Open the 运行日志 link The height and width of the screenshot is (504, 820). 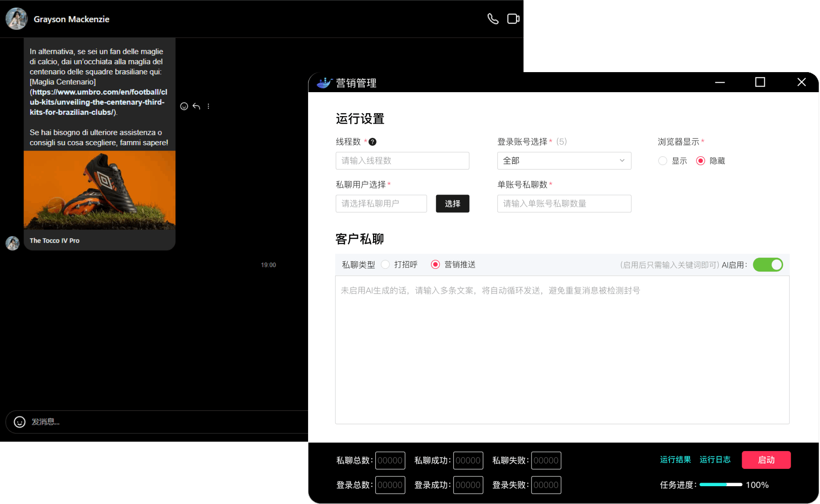[715, 459]
